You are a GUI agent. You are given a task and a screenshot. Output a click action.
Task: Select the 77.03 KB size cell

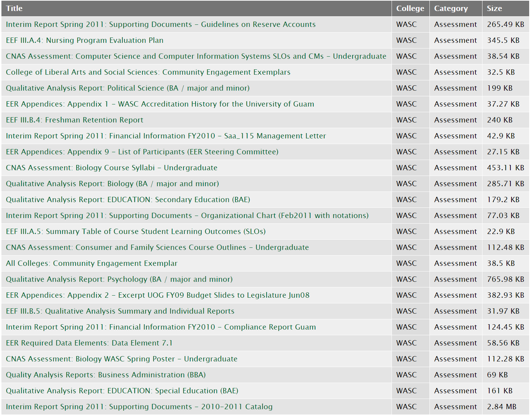tap(506, 216)
